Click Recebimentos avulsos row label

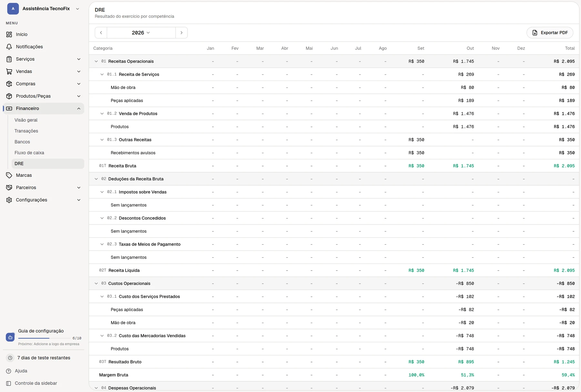(133, 153)
